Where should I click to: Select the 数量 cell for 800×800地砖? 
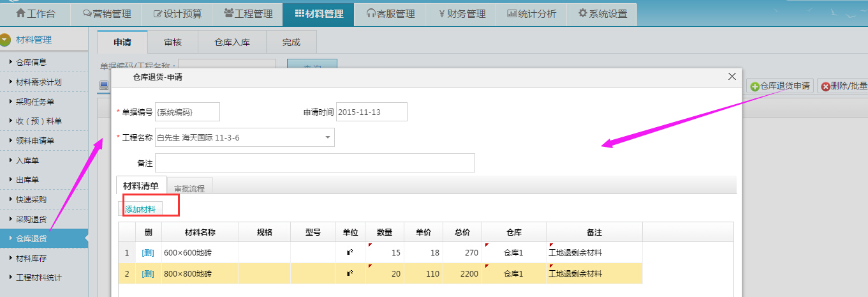[385, 273]
